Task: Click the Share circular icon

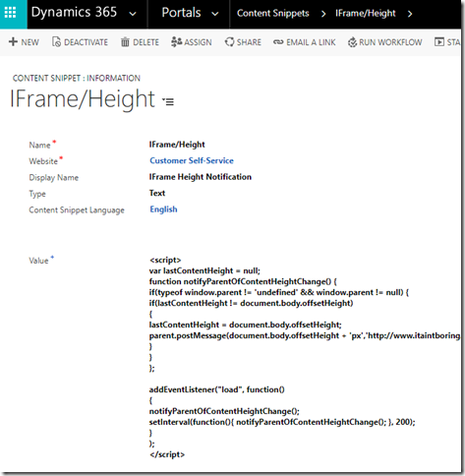Action: pos(229,42)
